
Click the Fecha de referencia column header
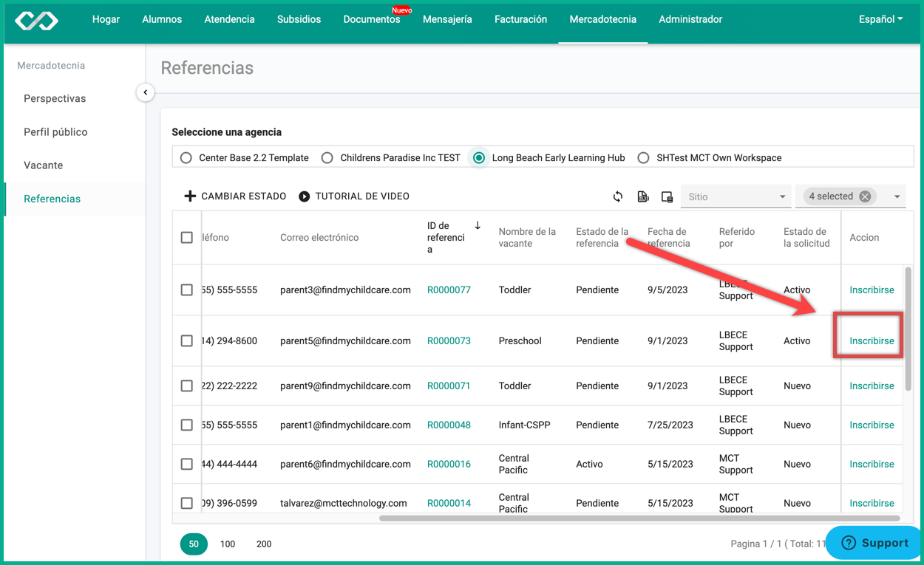pyautogui.click(x=669, y=238)
